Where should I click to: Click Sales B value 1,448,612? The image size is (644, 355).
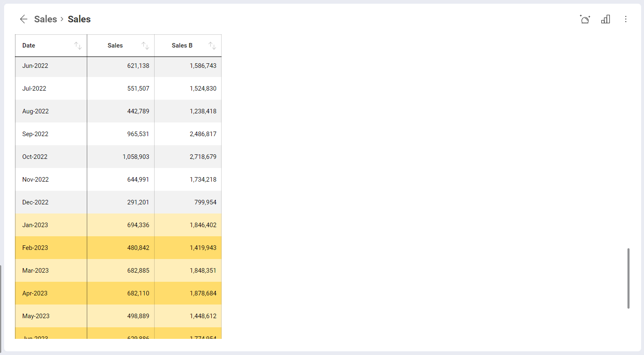click(x=203, y=316)
